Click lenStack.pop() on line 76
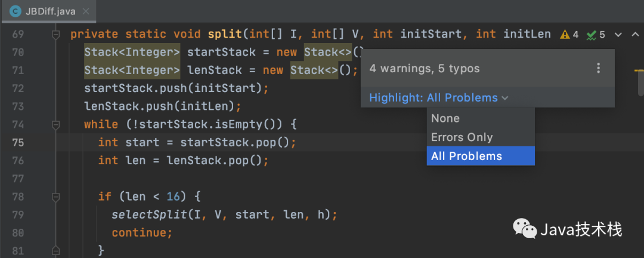This screenshot has width=644, height=258. click(x=214, y=161)
